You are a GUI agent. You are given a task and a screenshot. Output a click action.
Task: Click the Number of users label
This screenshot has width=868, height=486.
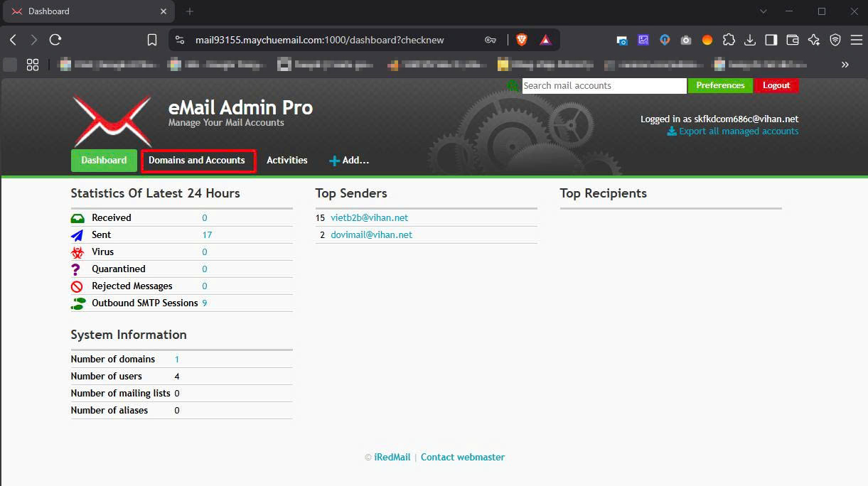click(x=107, y=377)
